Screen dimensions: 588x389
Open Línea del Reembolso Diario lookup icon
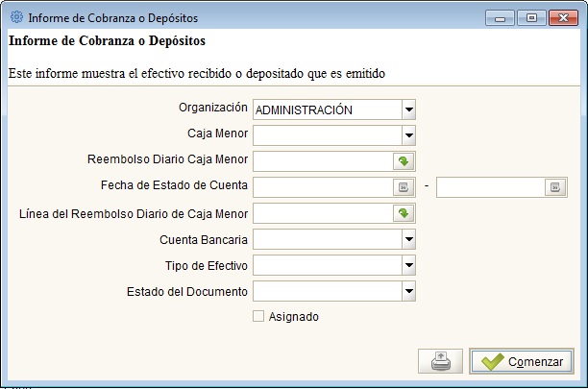(404, 213)
